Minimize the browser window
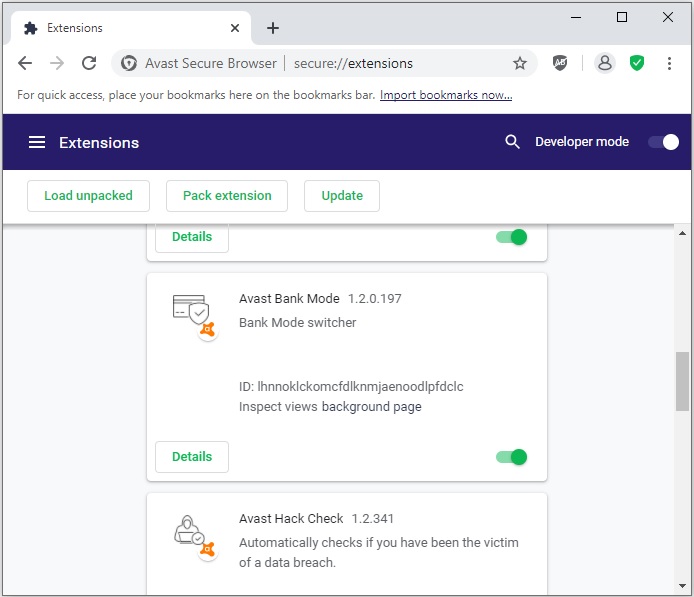This screenshot has width=694, height=597. pyautogui.click(x=576, y=18)
